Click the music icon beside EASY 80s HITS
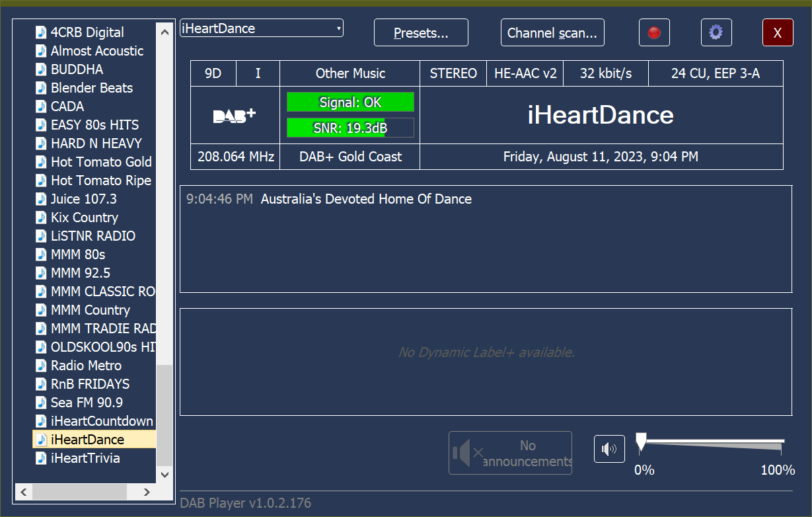Image resolution: width=812 pixels, height=517 pixels. (x=42, y=124)
